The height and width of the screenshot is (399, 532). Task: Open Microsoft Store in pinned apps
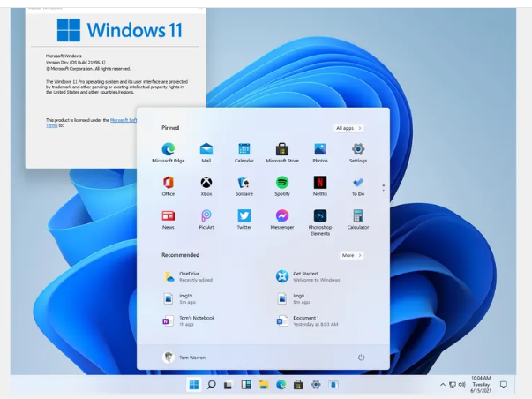pyautogui.click(x=282, y=153)
